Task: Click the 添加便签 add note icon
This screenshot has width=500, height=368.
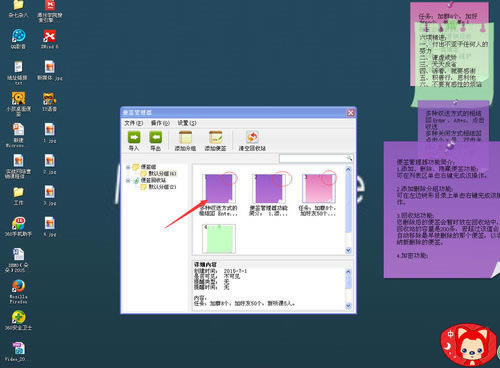Action: pyautogui.click(x=215, y=137)
